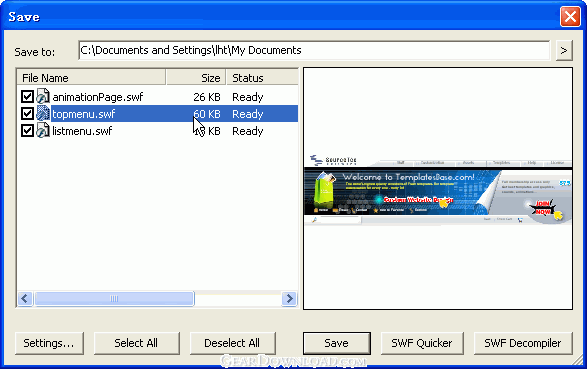Click the Deselect All button
The image size is (587, 369).
pyautogui.click(x=232, y=343)
